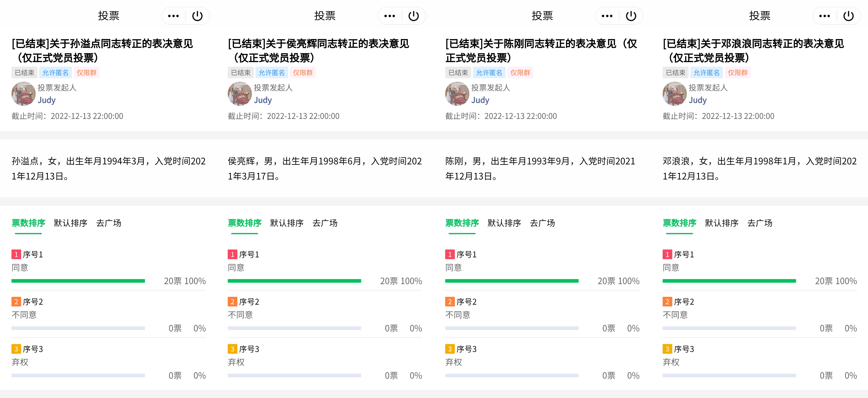Viewport: 868px width, 398px height.
Task: Click the power icon in the 陈刚 panel
Action: pyautogui.click(x=631, y=16)
